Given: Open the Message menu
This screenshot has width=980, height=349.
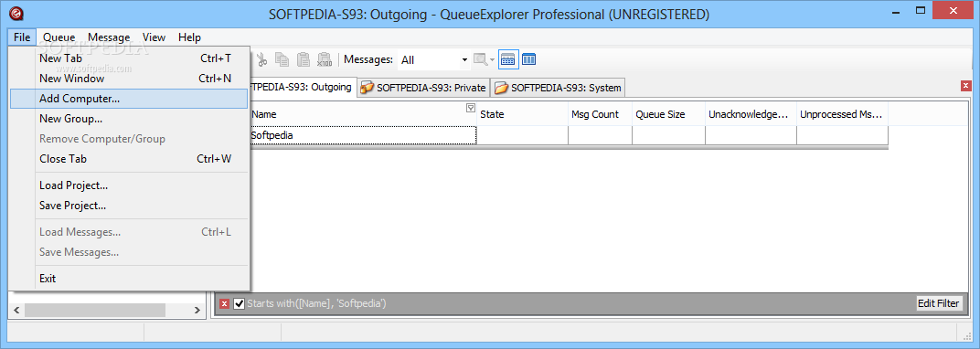Looking at the screenshot, I should (x=109, y=37).
